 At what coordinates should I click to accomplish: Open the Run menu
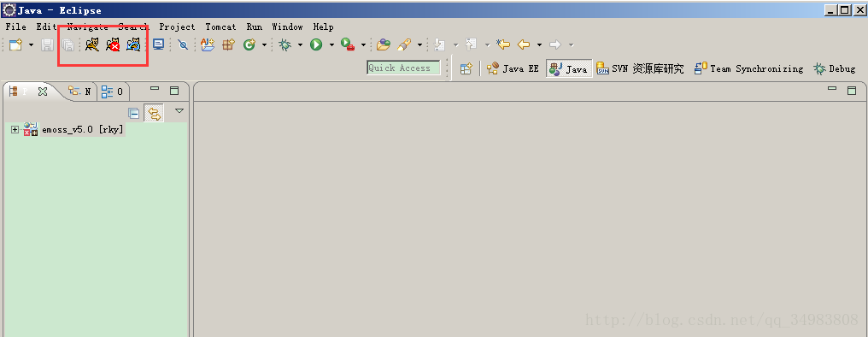click(x=255, y=27)
